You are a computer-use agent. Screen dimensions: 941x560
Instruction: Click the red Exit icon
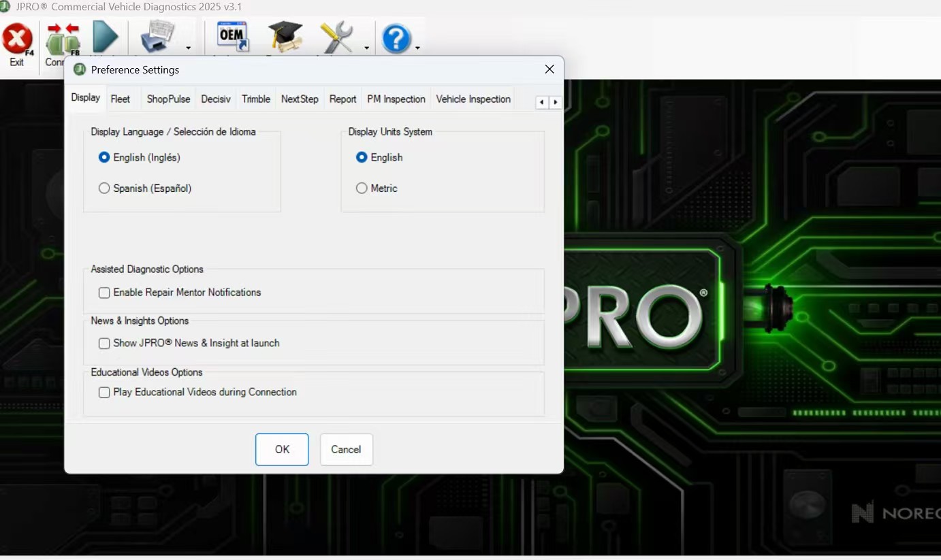pos(17,41)
